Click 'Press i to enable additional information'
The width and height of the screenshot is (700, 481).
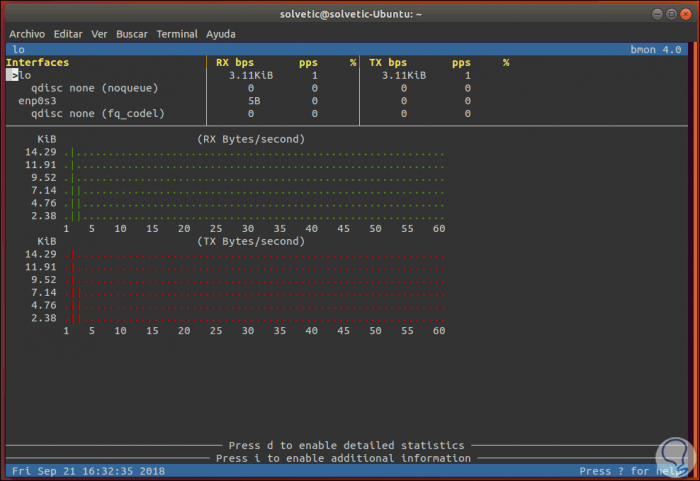pos(343,458)
